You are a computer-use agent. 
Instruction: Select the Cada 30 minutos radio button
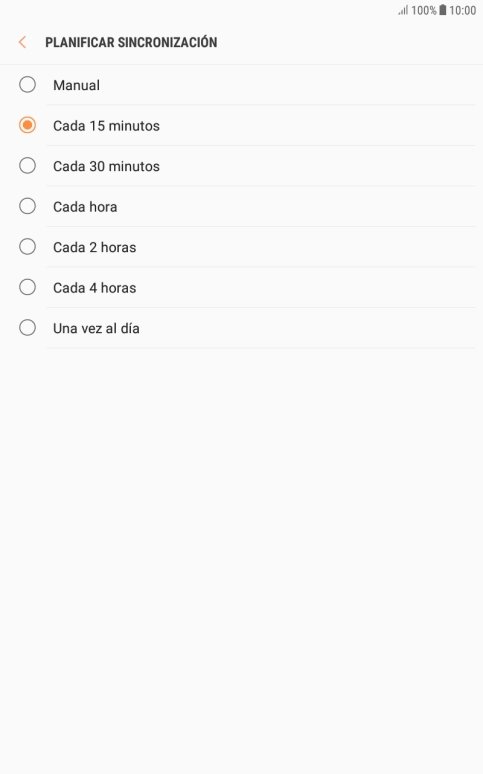click(27, 165)
